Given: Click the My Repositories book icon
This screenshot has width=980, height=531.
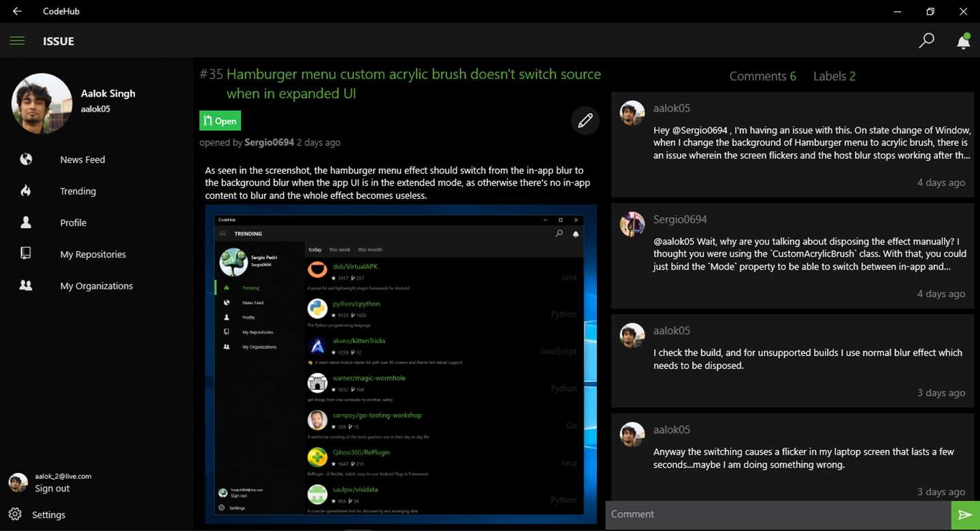Looking at the screenshot, I should pos(26,253).
